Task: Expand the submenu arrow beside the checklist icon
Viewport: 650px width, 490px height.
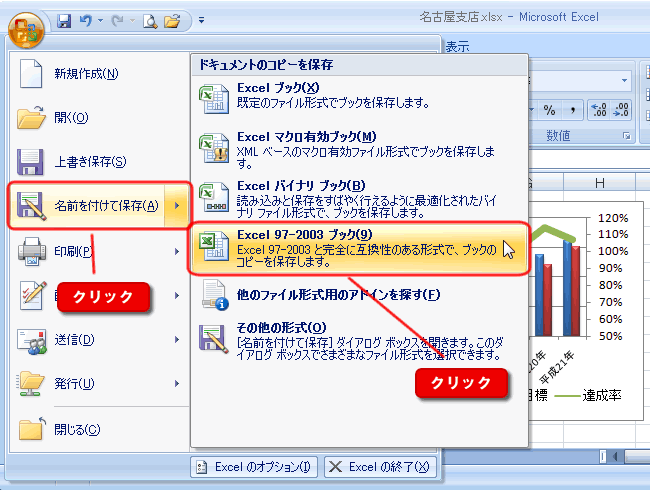Action: 177,296
